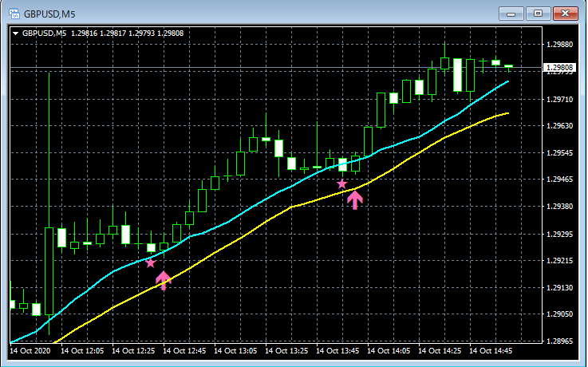The height and width of the screenshot is (367, 588).
Task: Click the pink star marker near 13:55
Action: pyautogui.click(x=341, y=184)
